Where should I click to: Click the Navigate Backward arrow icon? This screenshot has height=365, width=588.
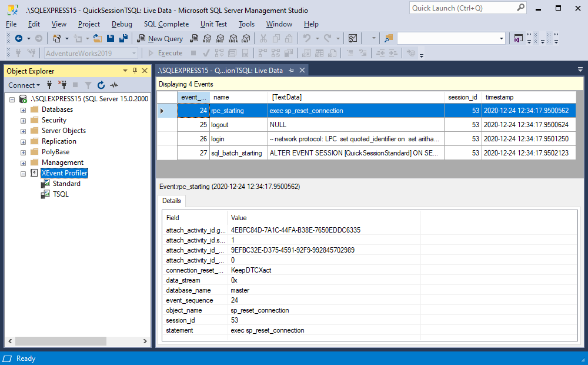(x=19, y=38)
